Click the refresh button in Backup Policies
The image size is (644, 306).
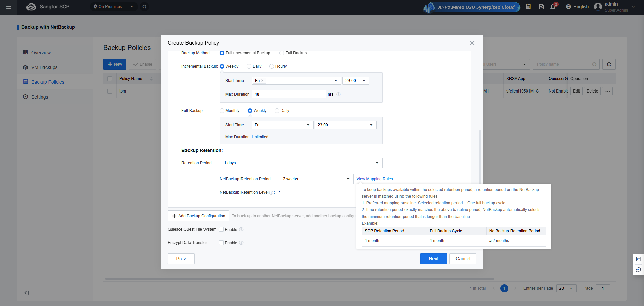609,64
